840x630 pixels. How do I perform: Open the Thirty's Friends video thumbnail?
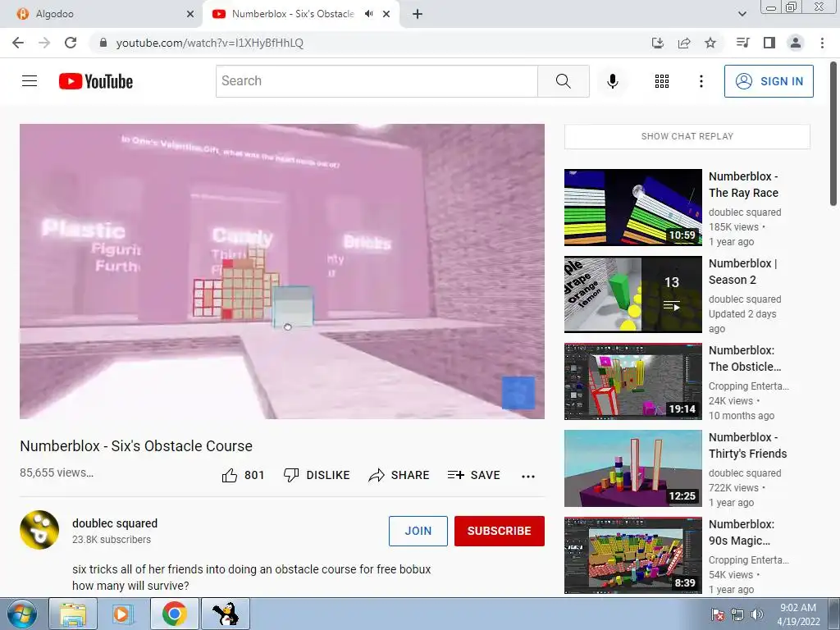(632, 468)
